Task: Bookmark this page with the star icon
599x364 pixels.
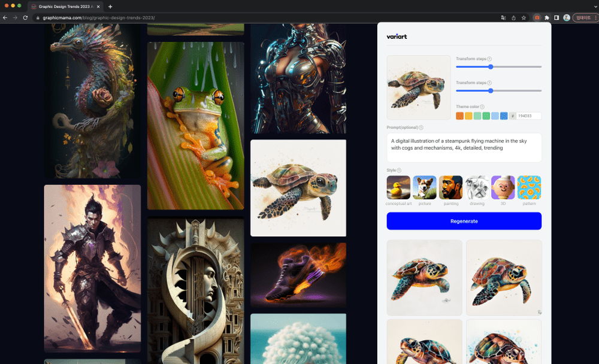Action: coord(524,17)
